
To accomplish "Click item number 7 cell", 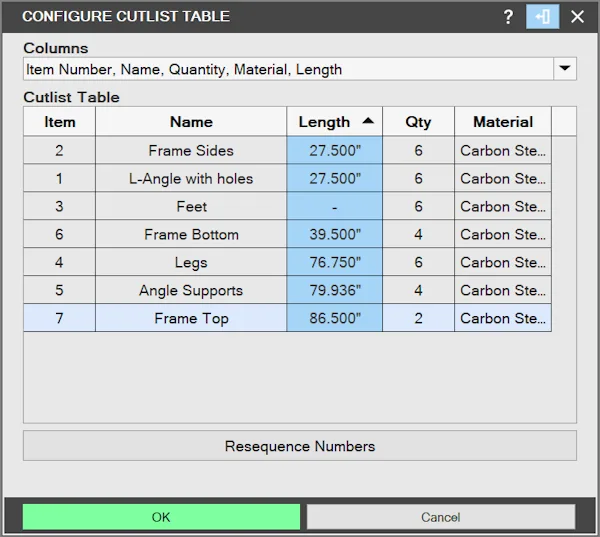I will [59, 318].
